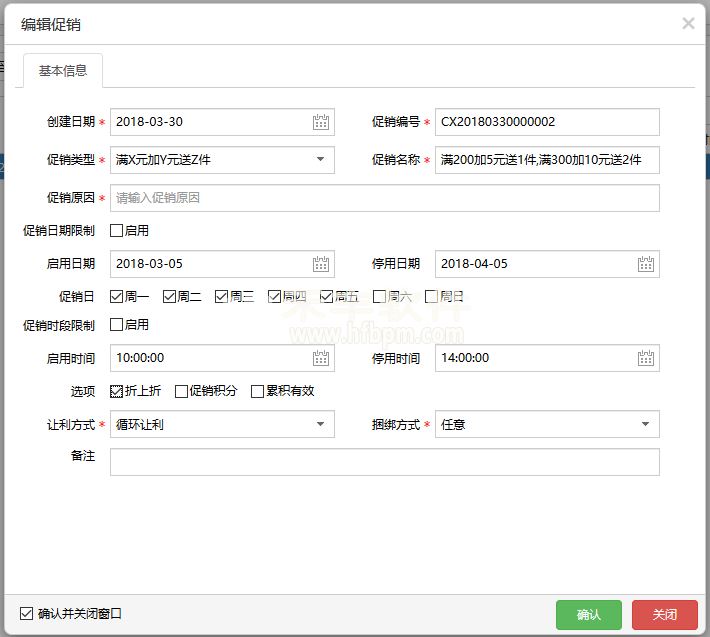The width and height of the screenshot is (710, 637).
Task: Click the green 确认 button
Action: click(589, 614)
